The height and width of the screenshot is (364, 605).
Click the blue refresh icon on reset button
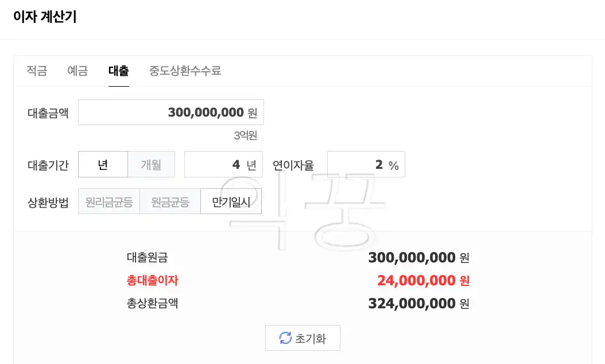286,338
